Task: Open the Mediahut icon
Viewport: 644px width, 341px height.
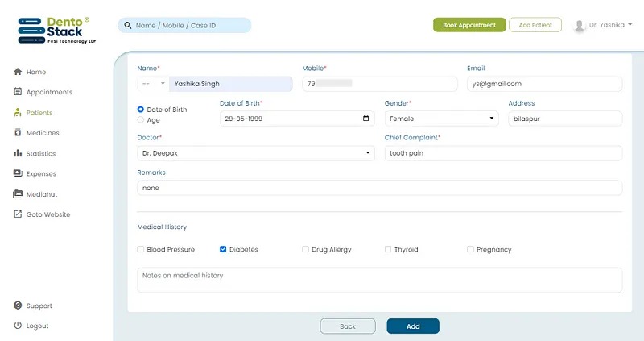Action: point(18,194)
